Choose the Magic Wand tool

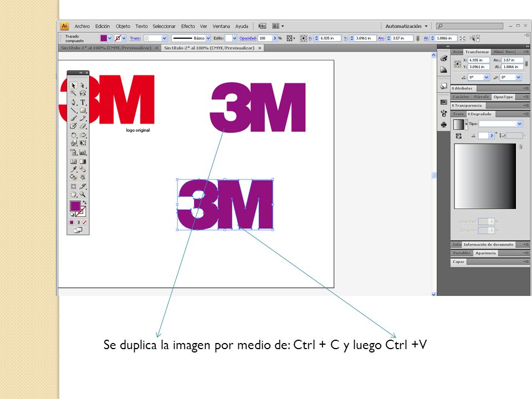73,93
